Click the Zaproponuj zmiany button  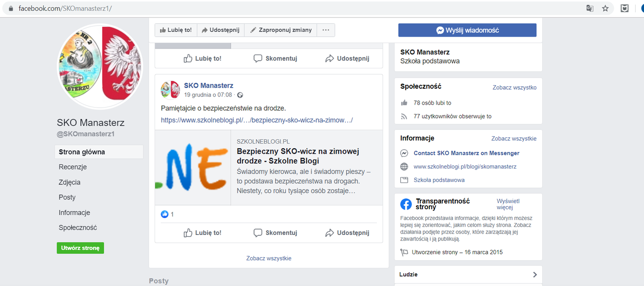click(281, 30)
